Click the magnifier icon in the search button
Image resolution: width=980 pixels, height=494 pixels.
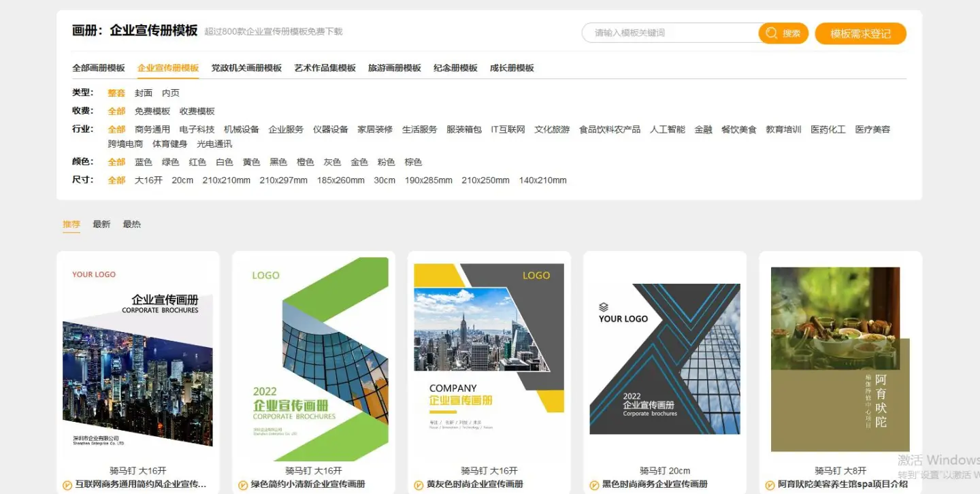pos(771,33)
